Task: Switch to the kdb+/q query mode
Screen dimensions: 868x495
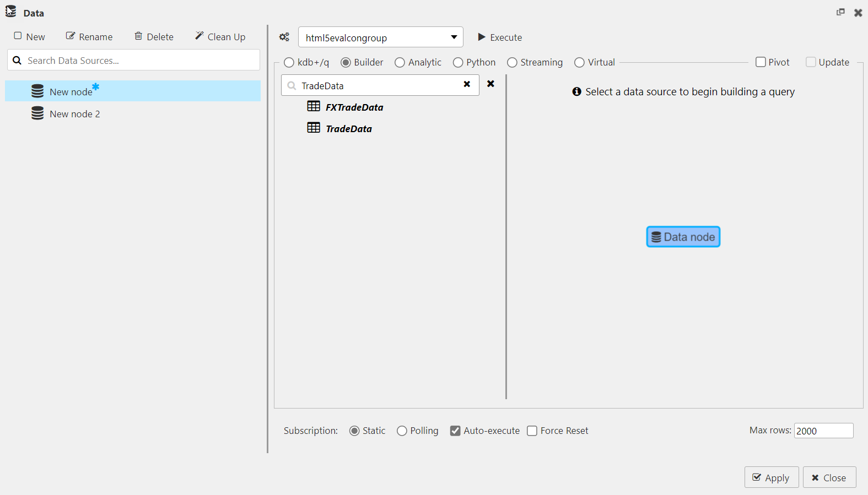Action: (x=289, y=62)
